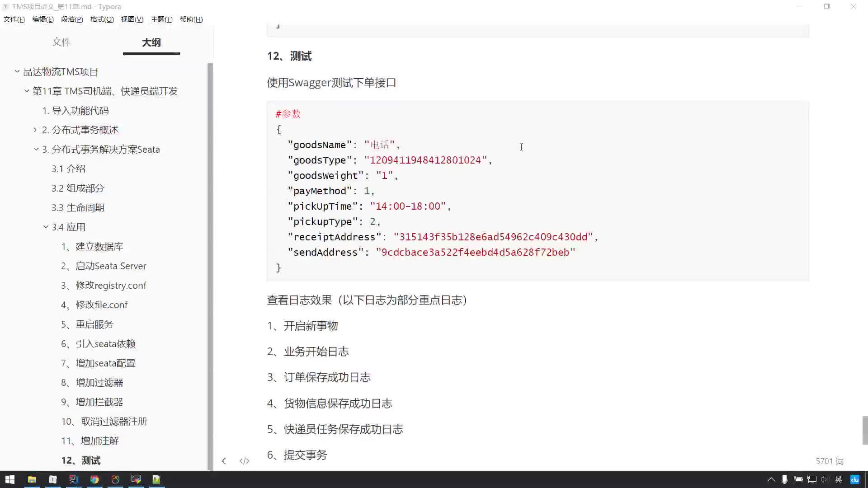Collapse 第11章 chapter outline node
Viewport: 868px width, 488px height.
click(x=27, y=91)
